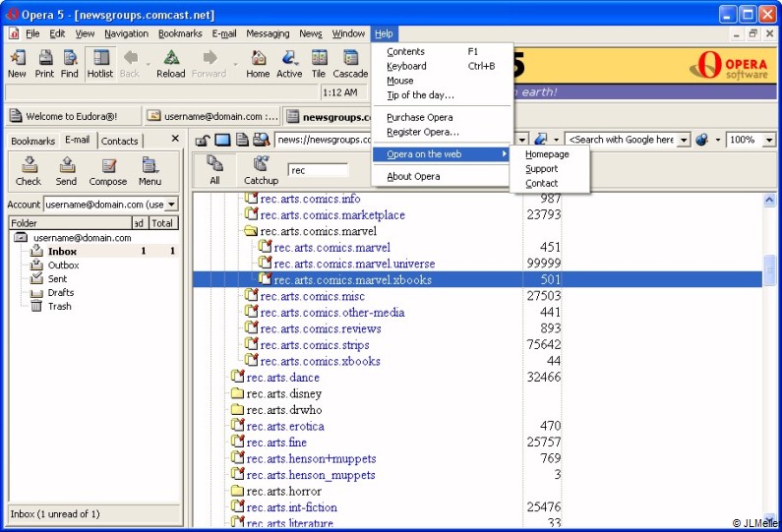Open dropdown arrow next to globe icon
Screen dimensions: 782x532
718,140
